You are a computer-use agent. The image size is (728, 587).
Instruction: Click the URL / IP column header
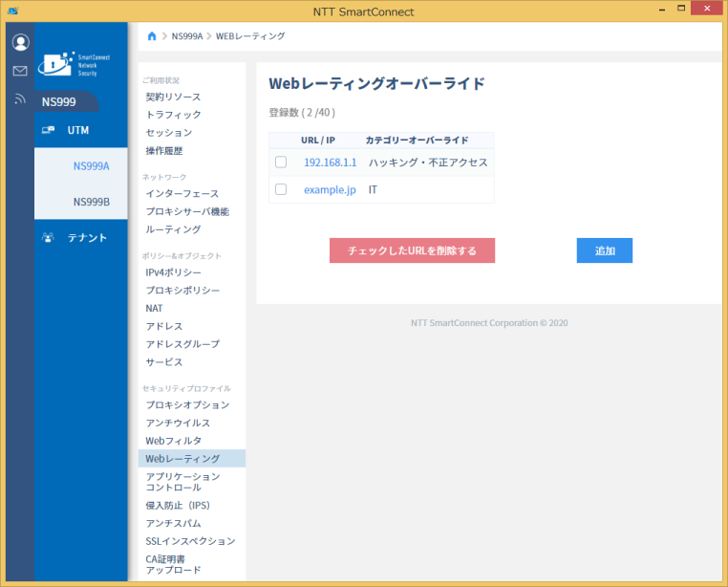(318, 140)
